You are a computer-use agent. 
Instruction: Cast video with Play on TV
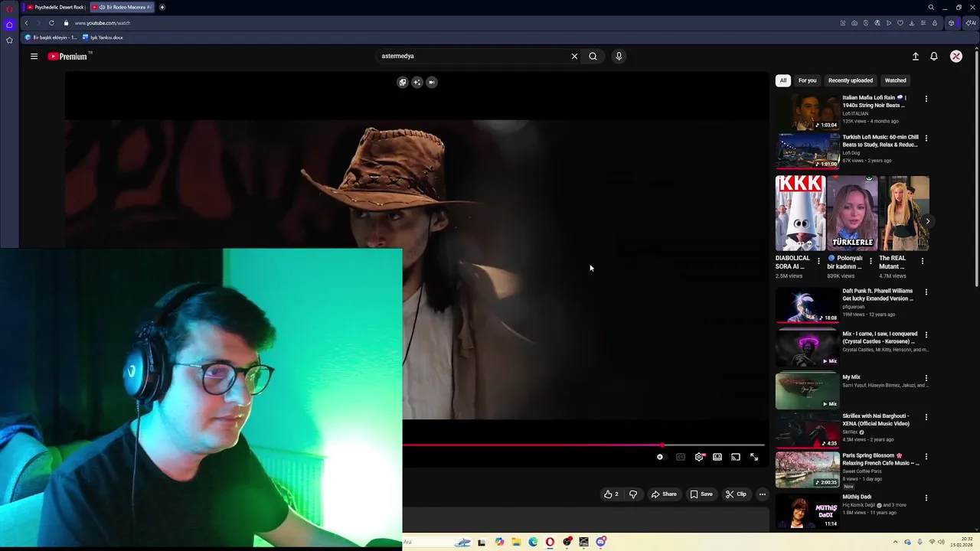click(x=736, y=457)
